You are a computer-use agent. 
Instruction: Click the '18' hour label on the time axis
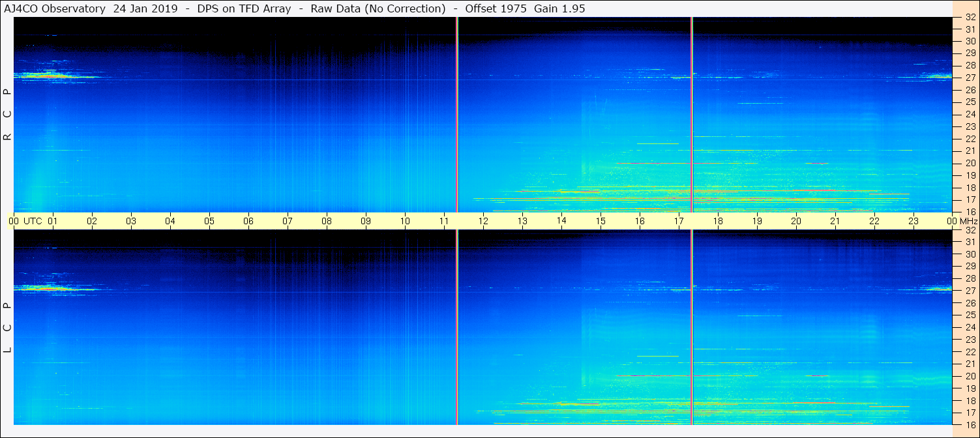point(718,221)
